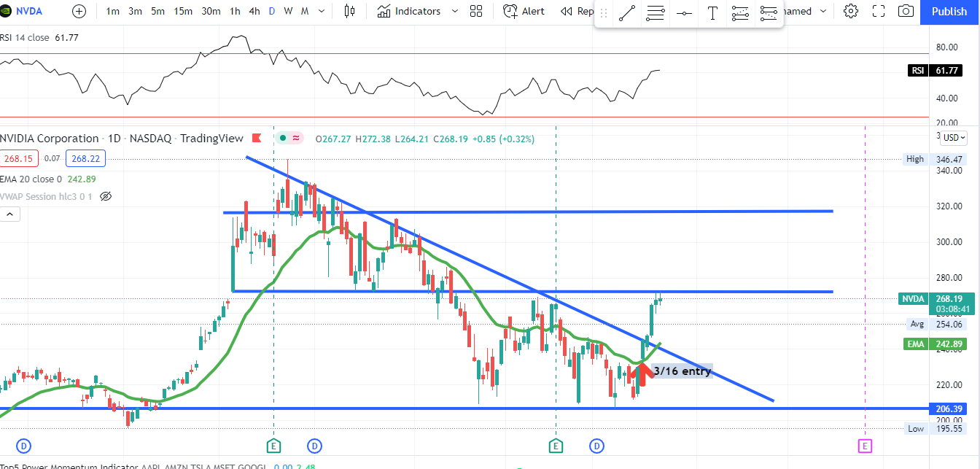Select the VWAP Session hlc3 legend

[47, 196]
